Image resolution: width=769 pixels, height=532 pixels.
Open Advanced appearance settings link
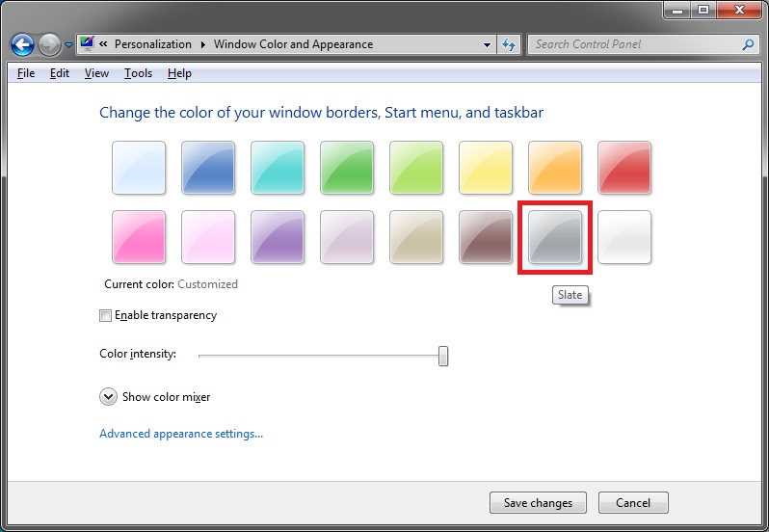click(181, 434)
